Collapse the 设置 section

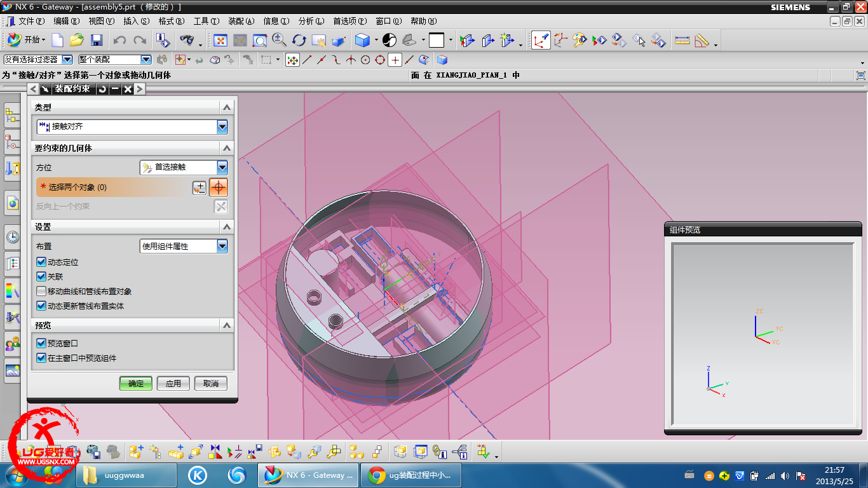click(x=226, y=227)
